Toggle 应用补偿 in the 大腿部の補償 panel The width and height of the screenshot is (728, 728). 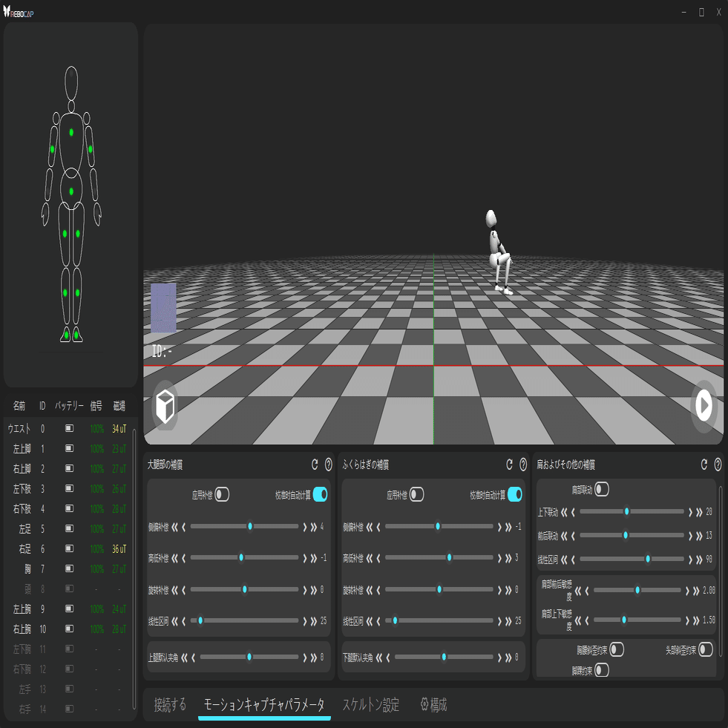(x=222, y=494)
